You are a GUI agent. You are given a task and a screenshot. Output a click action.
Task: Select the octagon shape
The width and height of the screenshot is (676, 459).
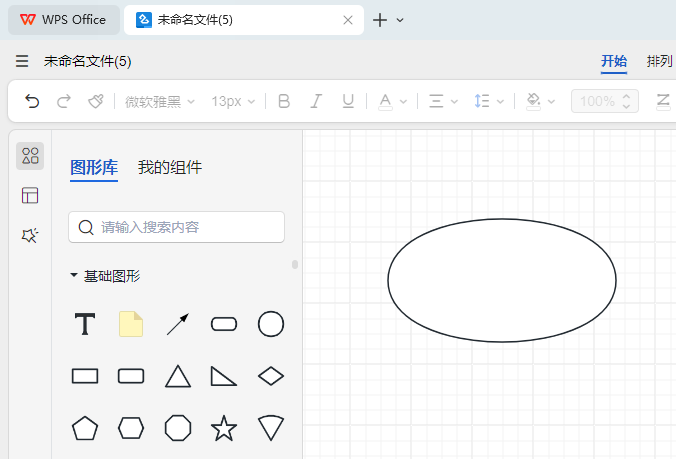(x=178, y=428)
